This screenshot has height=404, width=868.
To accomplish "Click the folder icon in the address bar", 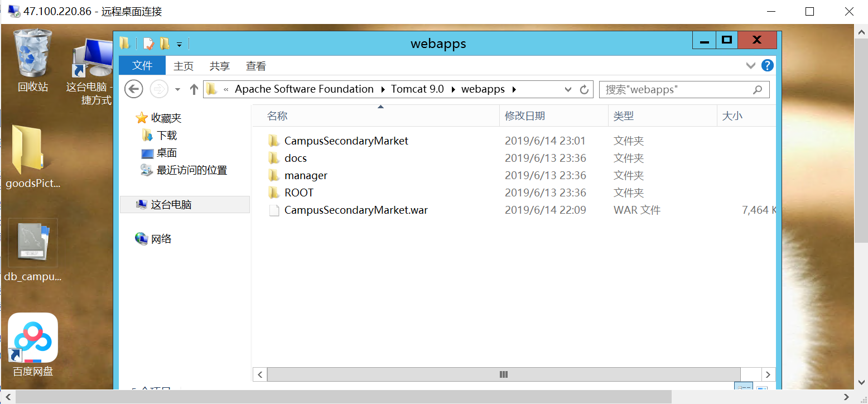I will [x=211, y=89].
